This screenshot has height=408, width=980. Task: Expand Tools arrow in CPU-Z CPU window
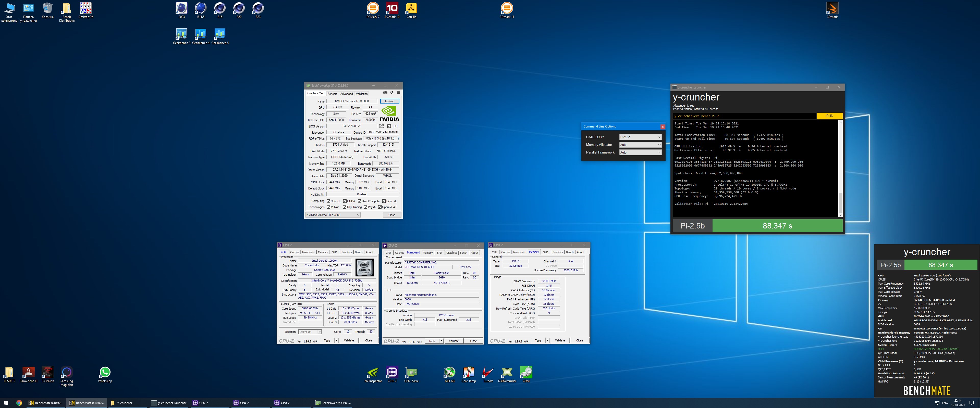337,341
